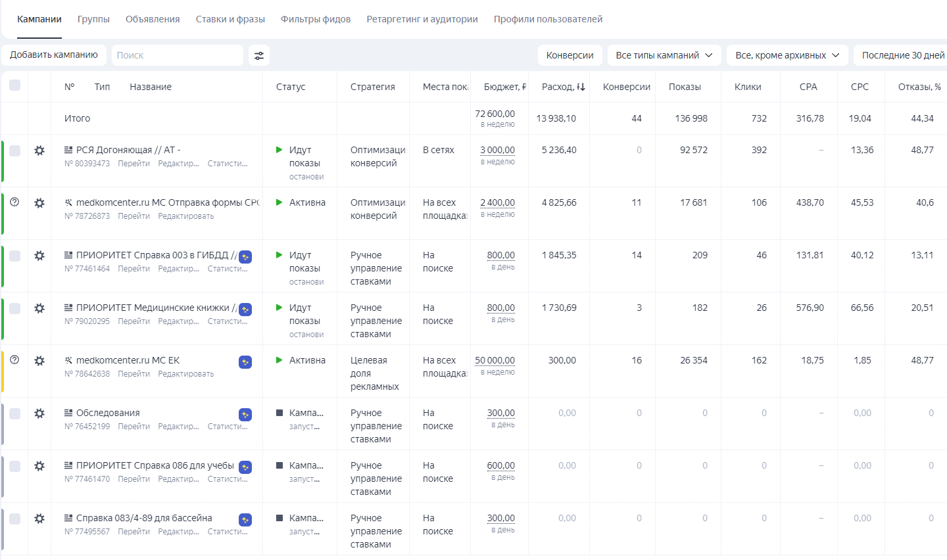
Task: Open Ретаргетинг и аудитории tab
Action: 422,19
